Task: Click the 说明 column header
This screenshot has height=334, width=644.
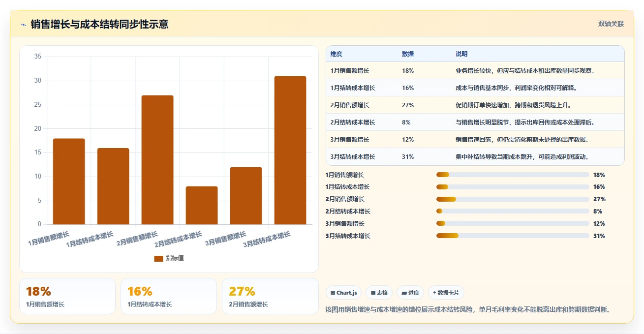Action: click(461, 54)
